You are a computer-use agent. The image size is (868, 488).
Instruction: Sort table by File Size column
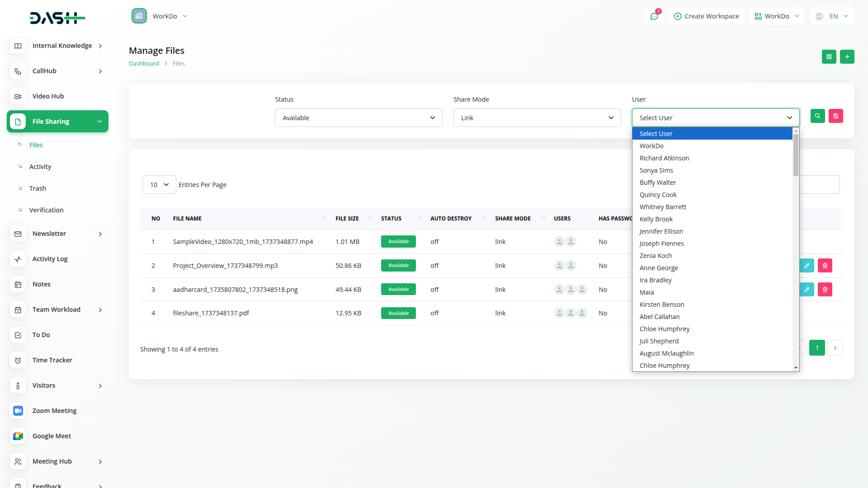347,219
